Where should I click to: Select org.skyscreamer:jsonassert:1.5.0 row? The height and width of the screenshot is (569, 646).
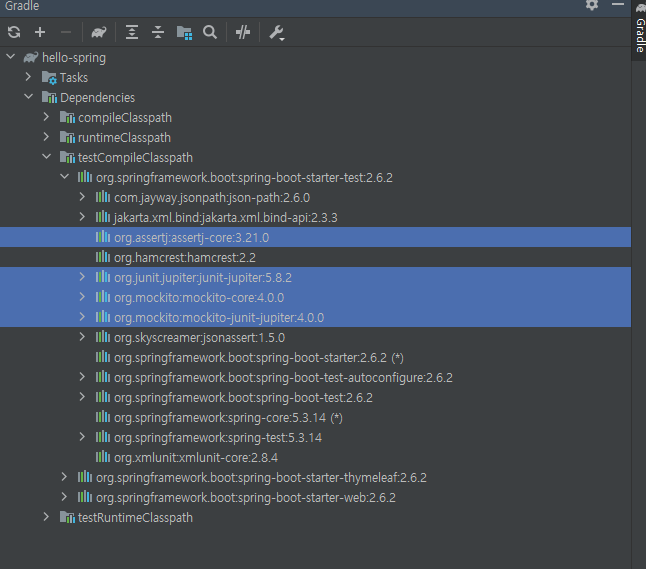point(315,337)
